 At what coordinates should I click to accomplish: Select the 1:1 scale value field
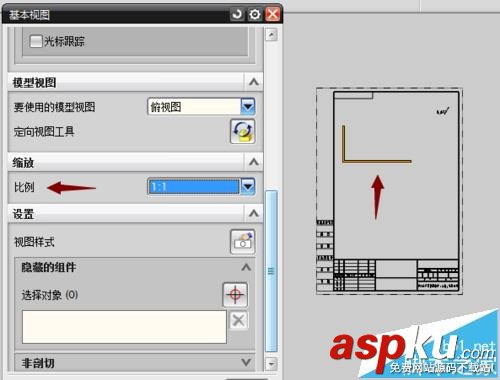coord(194,187)
